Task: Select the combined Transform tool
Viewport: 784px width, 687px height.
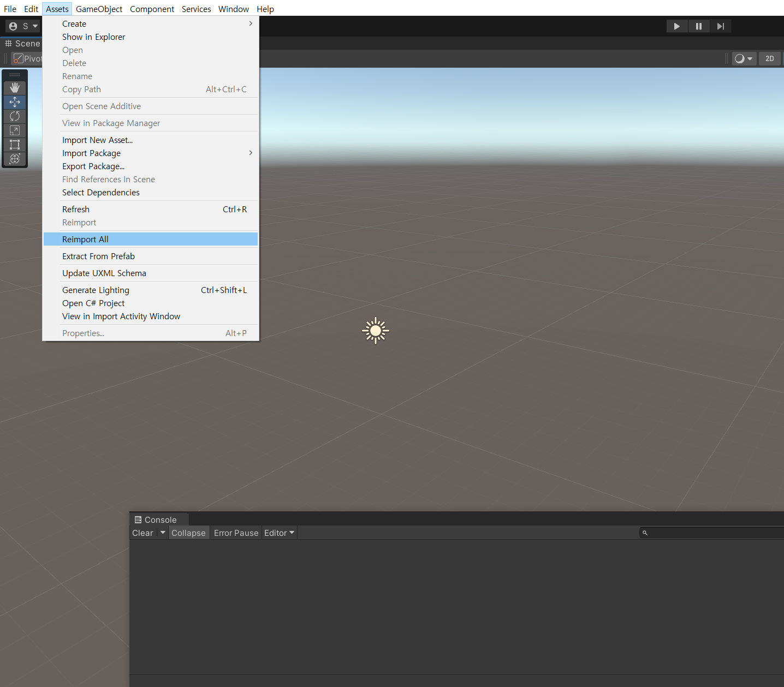Action: click(15, 159)
